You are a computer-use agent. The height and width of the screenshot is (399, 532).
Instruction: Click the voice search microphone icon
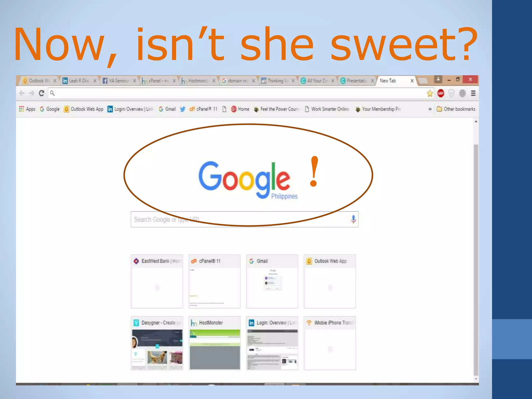click(353, 220)
